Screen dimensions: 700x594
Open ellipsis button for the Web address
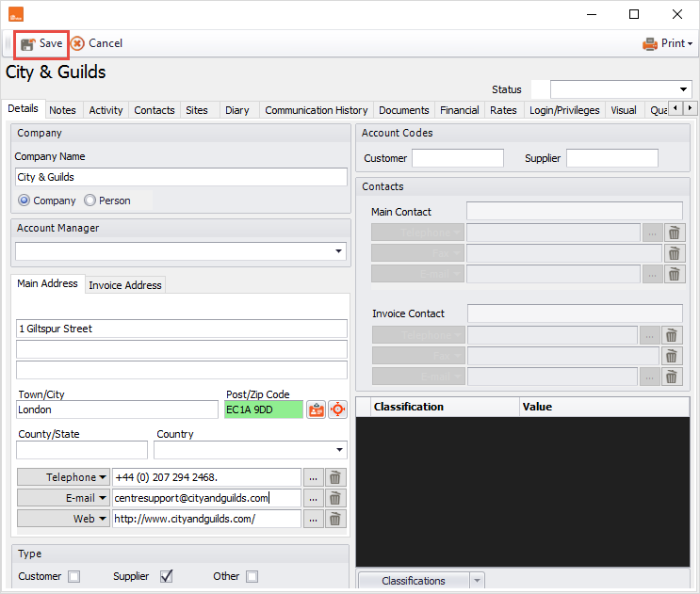click(x=314, y=519)
